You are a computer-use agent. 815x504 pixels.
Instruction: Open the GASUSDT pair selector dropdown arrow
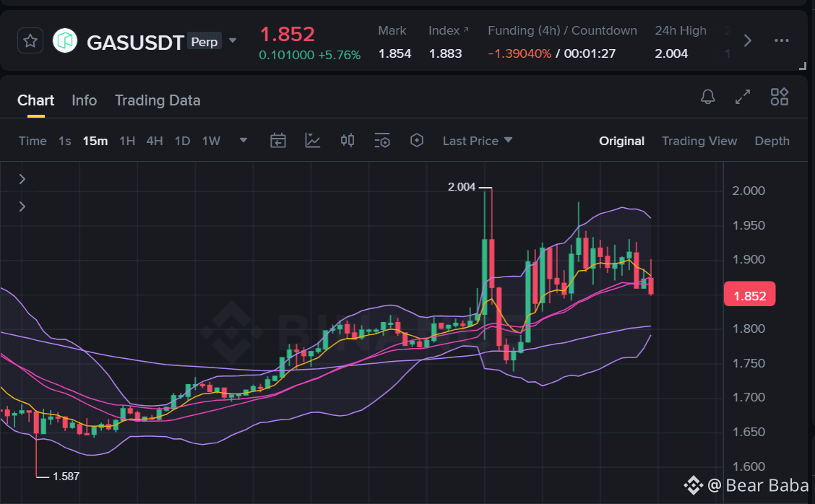233,40
